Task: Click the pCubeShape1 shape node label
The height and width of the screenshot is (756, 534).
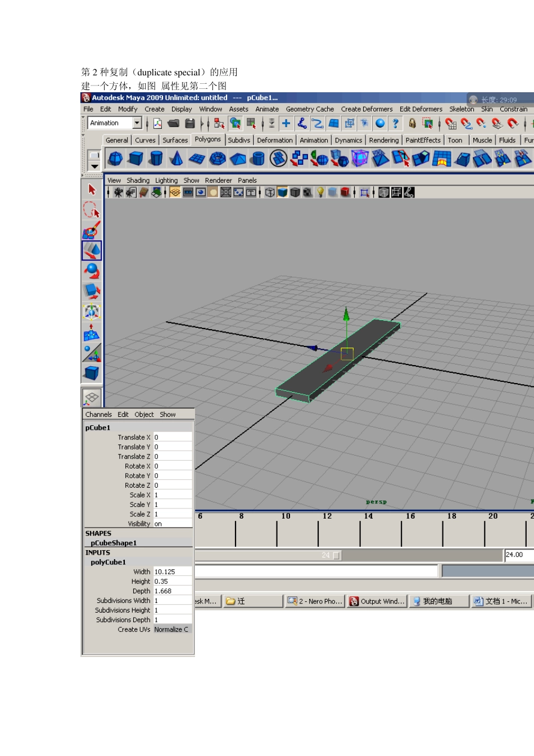Action: pos(114,543)
